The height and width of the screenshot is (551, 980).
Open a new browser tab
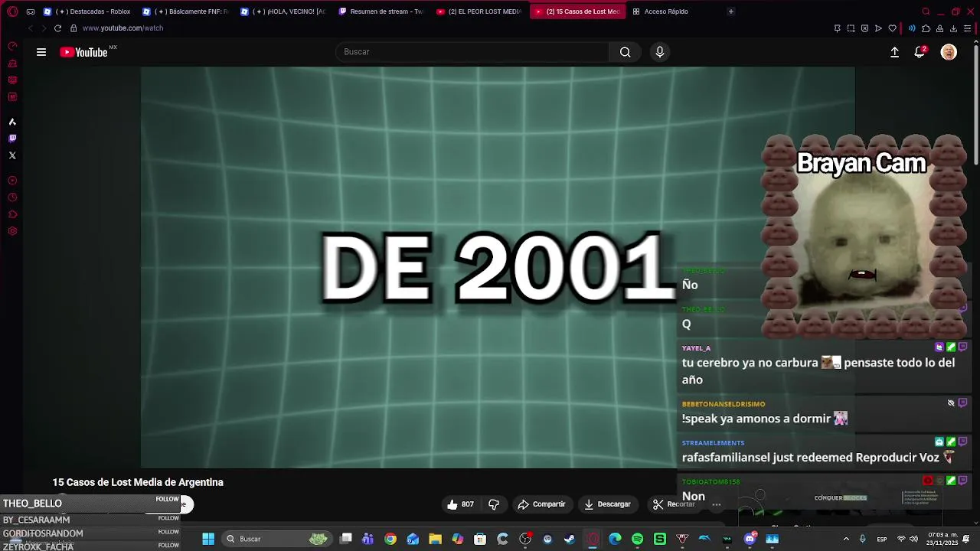[730, 11]
